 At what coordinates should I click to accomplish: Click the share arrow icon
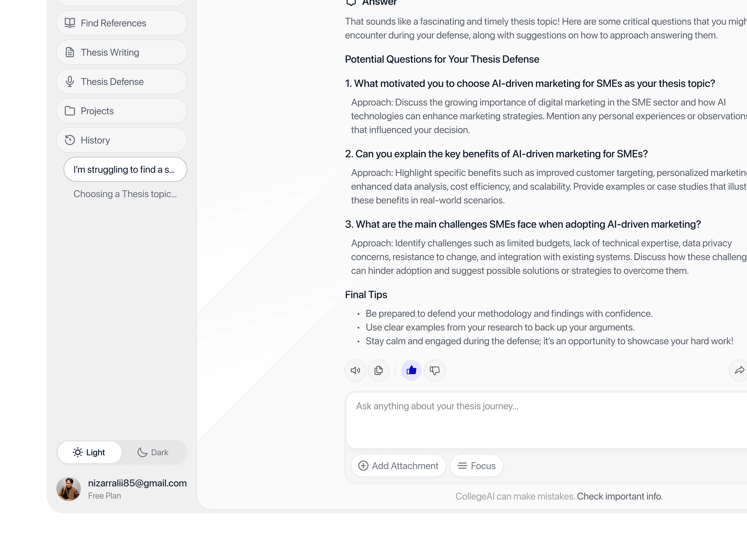739,370
